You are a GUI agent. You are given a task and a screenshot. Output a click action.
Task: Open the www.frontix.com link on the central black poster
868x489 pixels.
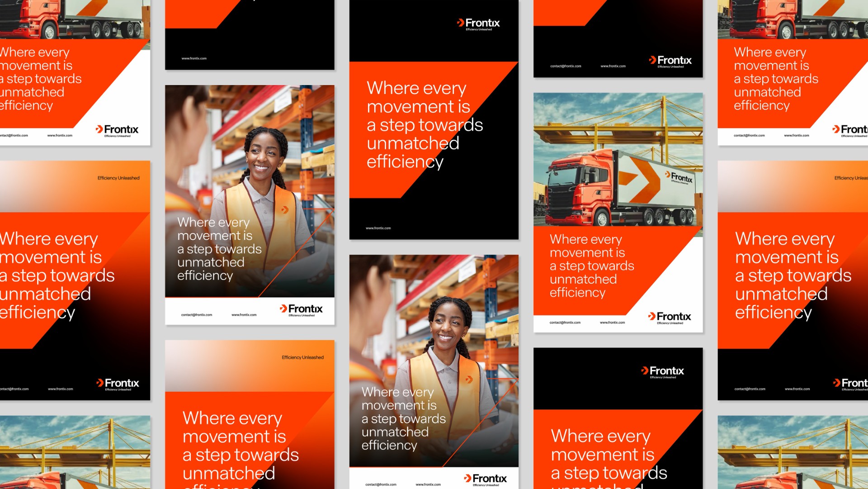[378, 228]
